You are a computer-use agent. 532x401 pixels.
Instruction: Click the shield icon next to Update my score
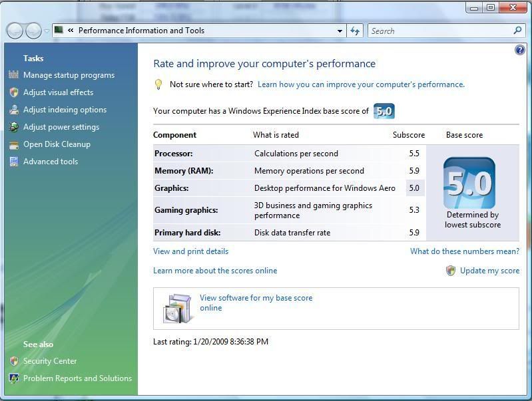coord(451,271)
